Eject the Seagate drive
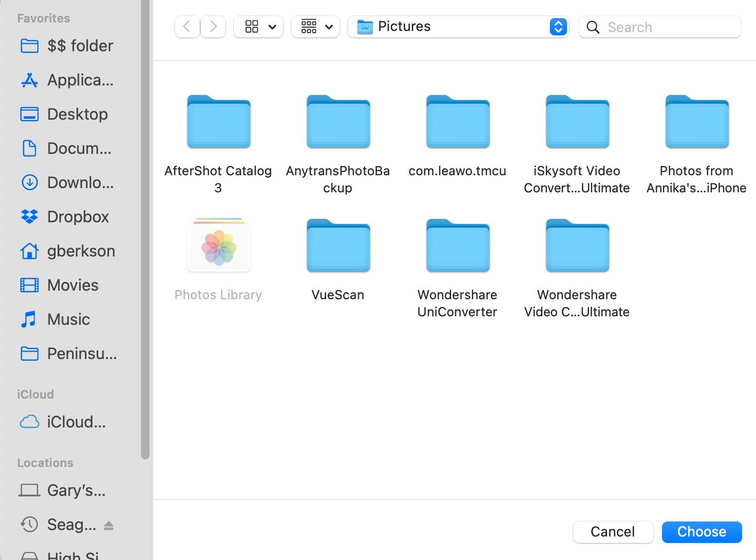 109,526
